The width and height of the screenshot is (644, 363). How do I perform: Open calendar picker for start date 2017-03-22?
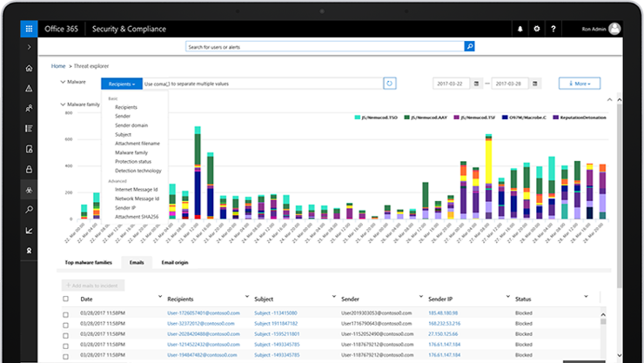click(476, 84)
